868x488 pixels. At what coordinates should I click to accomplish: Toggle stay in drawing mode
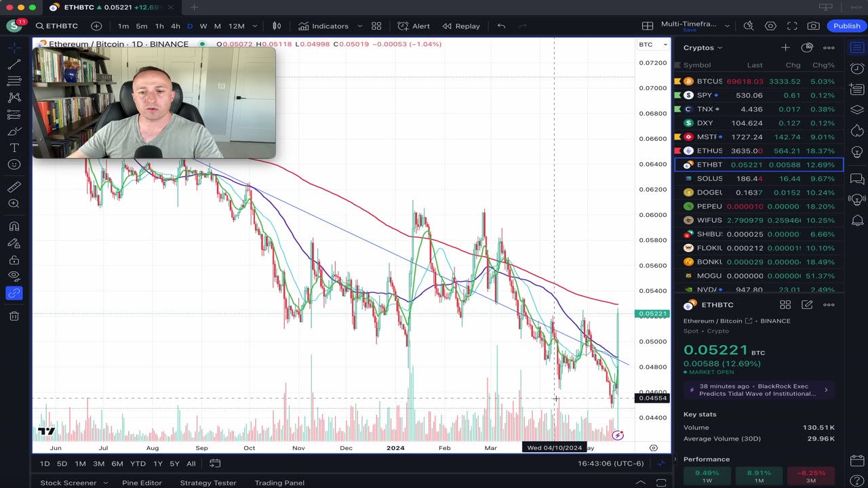pos(14,243)
